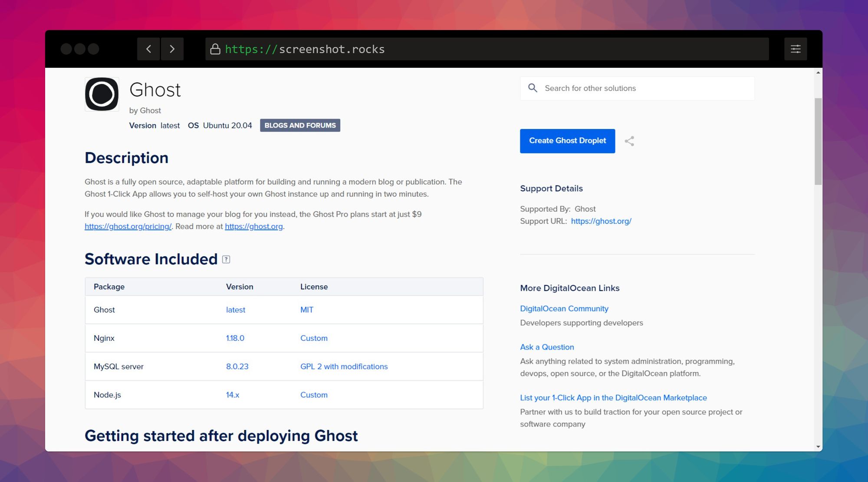Click Nginx version 1.18.0 link
Image resolution: width=868 pixels, height=482 pixels.
pos(235,338)
